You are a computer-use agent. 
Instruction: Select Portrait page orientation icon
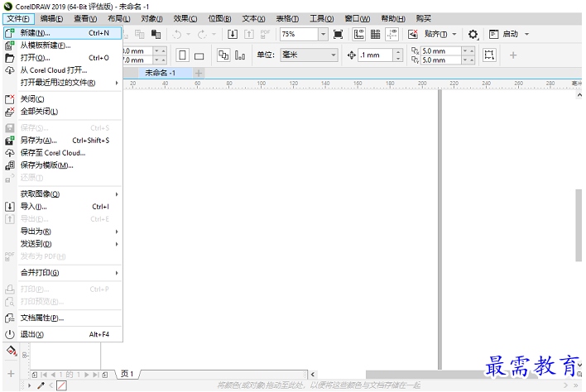(182, 55)
